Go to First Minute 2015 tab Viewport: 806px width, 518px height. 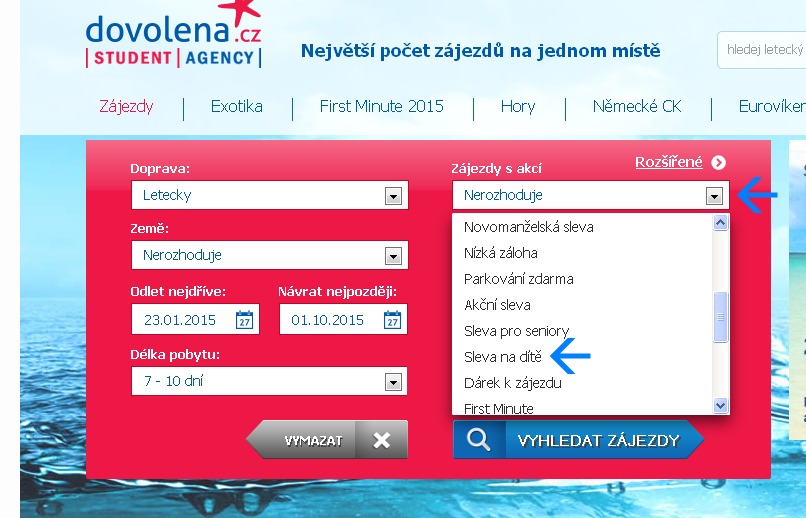pyautogui.click(x=381, y=107)
